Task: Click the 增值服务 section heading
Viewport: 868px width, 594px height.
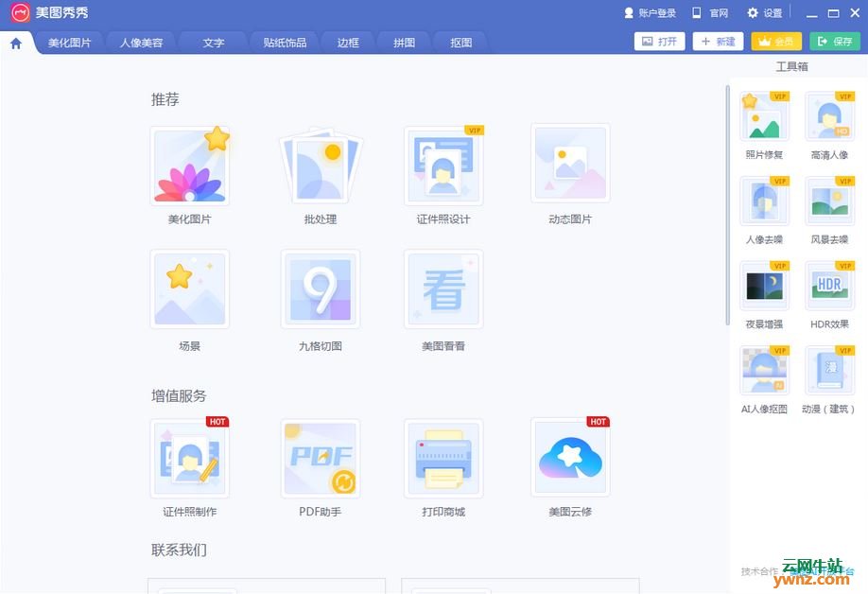Action: click(x=179, y=395)
